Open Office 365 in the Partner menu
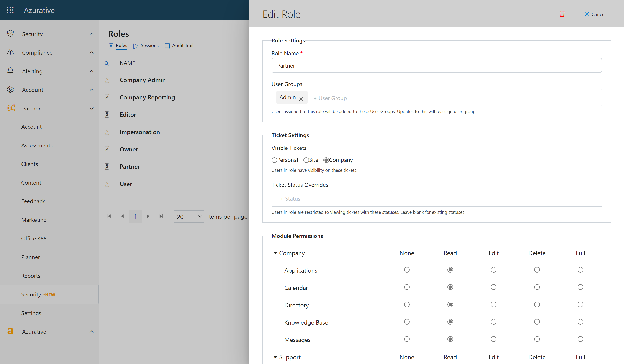This screenshot has height=364, width=624. point(34,239)
